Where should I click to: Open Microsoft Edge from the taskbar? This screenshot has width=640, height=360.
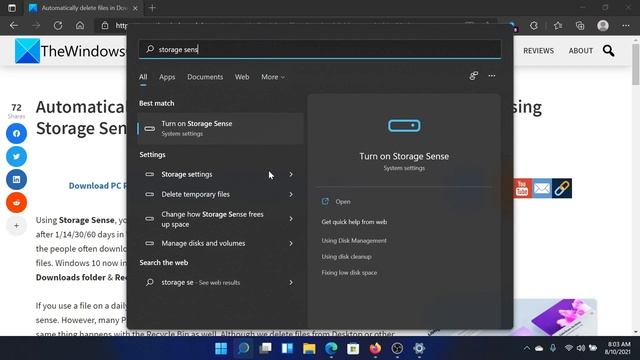[331, 348]
